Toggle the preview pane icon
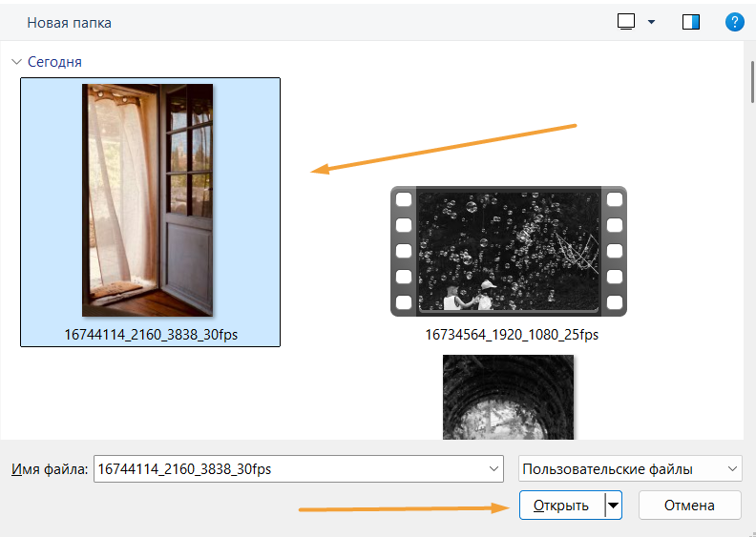The width and height of the screenshot is (756, 537). (691, 22)
